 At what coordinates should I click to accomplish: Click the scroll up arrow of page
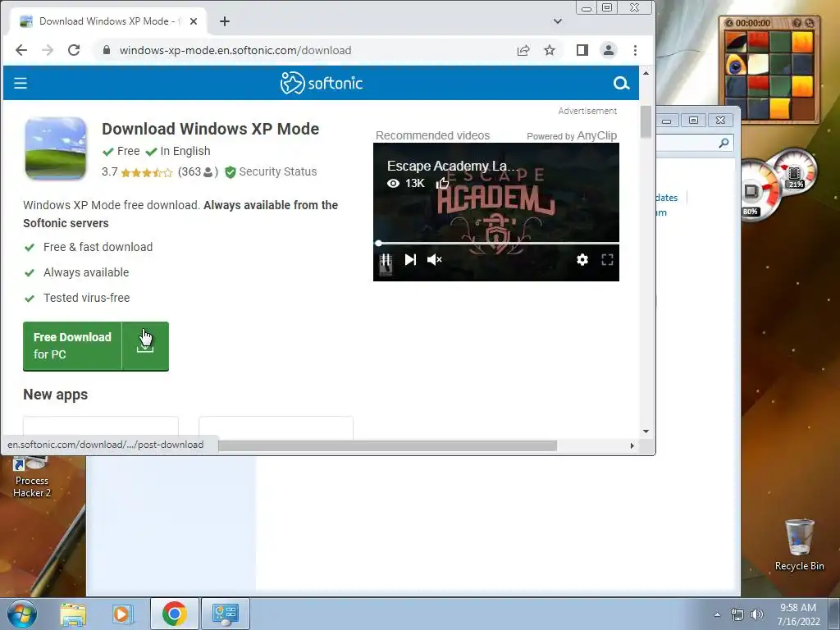pos(646,73)
